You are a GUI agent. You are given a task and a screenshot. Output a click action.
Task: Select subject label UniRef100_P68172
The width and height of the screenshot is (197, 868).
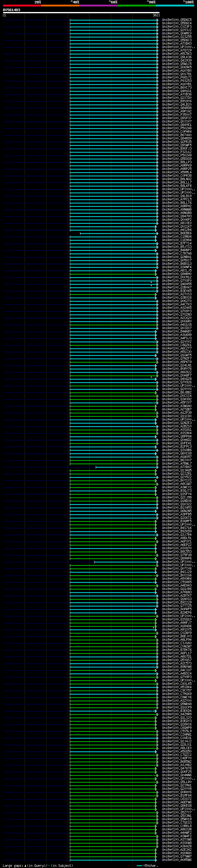tap(177, 77)
